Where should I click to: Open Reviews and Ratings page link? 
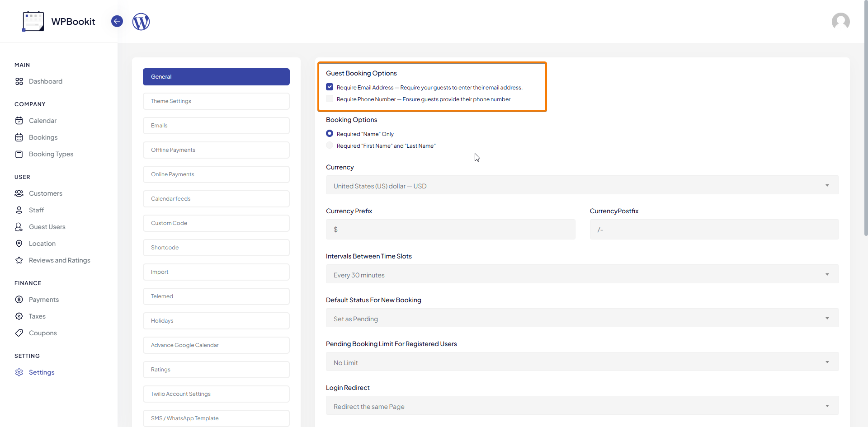tap(60, 260)
